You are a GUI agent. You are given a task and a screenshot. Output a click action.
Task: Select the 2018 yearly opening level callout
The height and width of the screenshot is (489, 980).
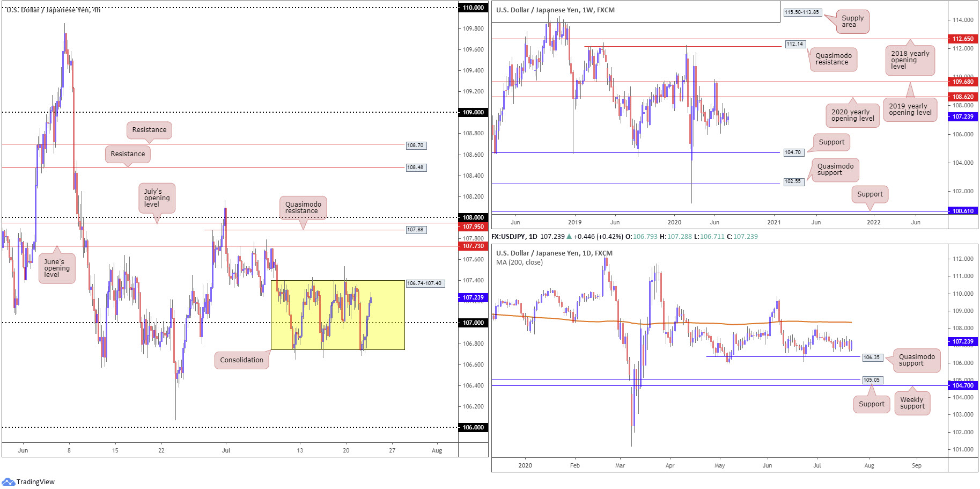910,60
